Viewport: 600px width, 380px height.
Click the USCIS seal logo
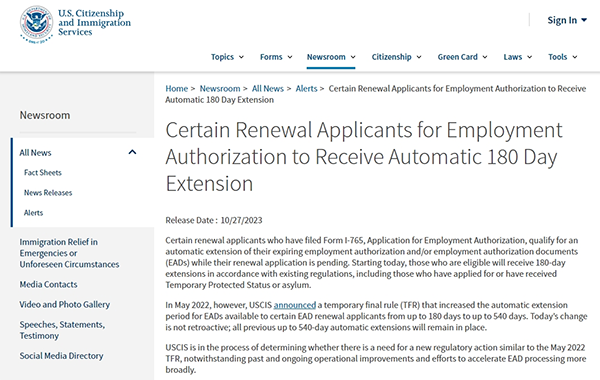tap(36, 24)
